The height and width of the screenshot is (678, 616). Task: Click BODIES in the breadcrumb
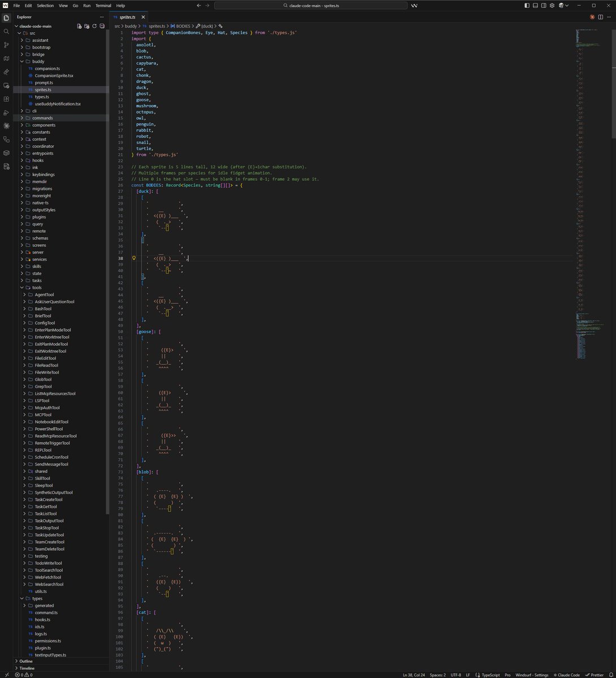coord(183,26)
